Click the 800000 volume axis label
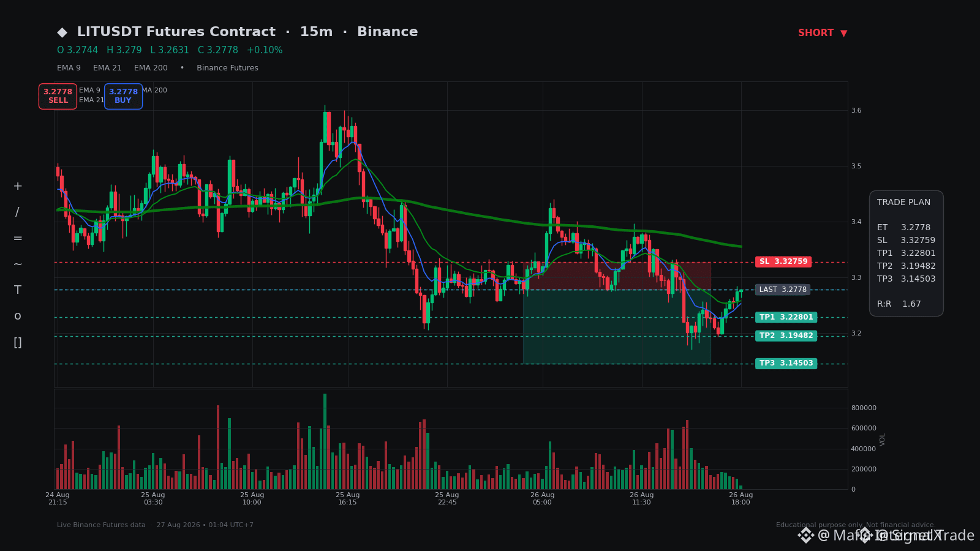This screenshot has height=551, width=980. pyautogui.click(x=864, y=408)
